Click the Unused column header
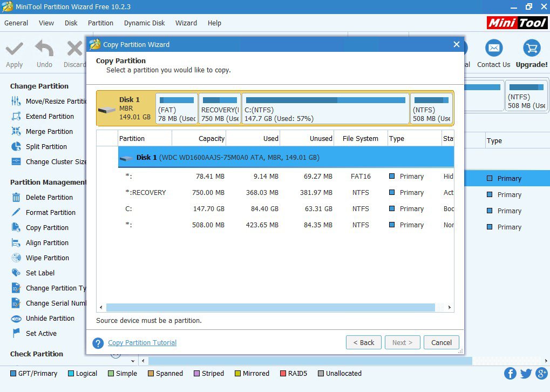550x392 pixels. [x=307, y=139]
